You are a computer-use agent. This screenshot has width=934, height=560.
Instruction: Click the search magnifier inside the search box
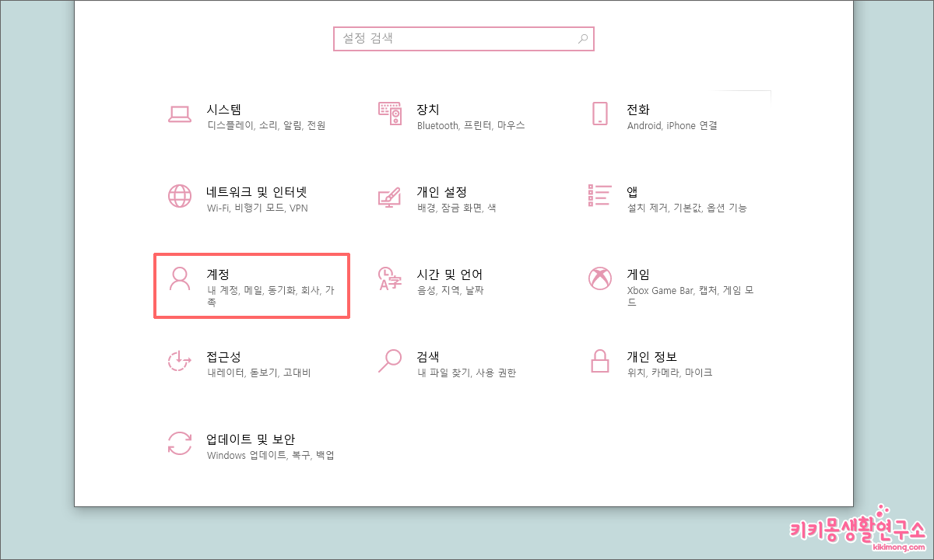point(584,38)
